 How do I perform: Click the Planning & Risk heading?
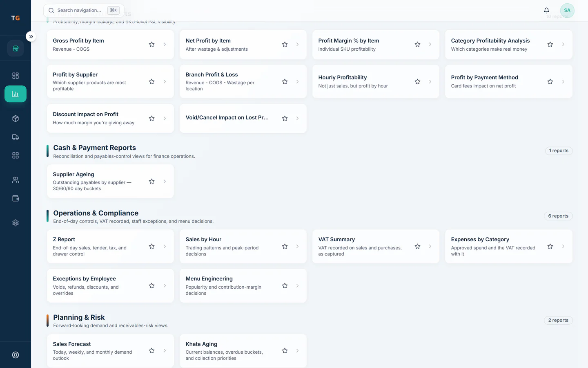(x=79, y=317)
